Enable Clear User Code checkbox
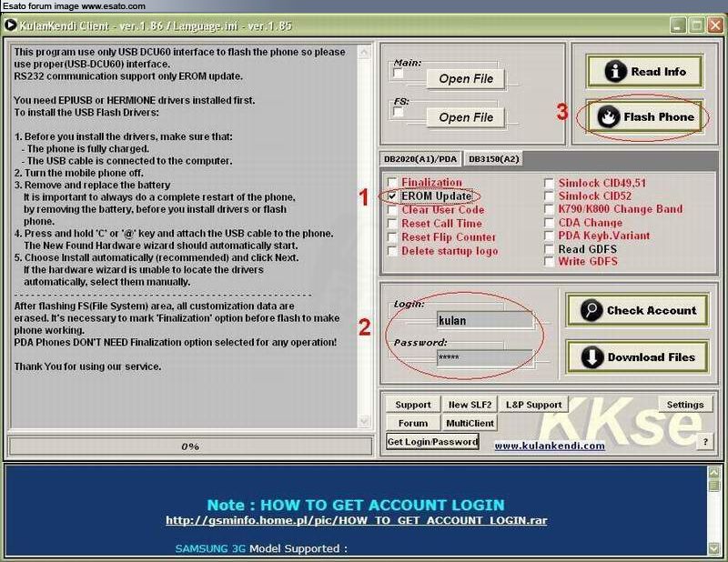The height and width of the screenshot is (562, 728). (392, 210)
